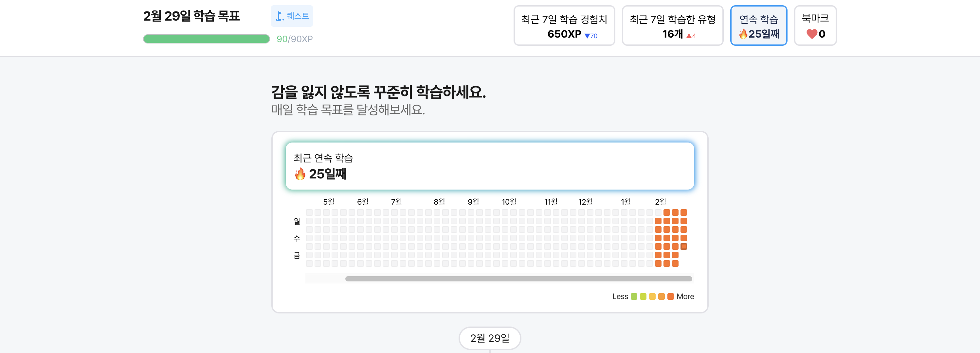
Task: Select the darkest orange highlighted heatmap cell
Action: [x=684, y=246]
